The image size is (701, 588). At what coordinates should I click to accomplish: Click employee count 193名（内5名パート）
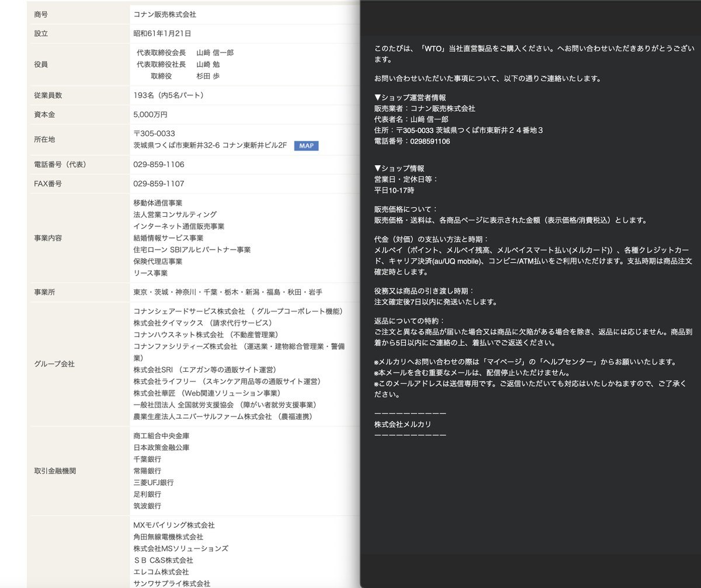coord(171,95)
